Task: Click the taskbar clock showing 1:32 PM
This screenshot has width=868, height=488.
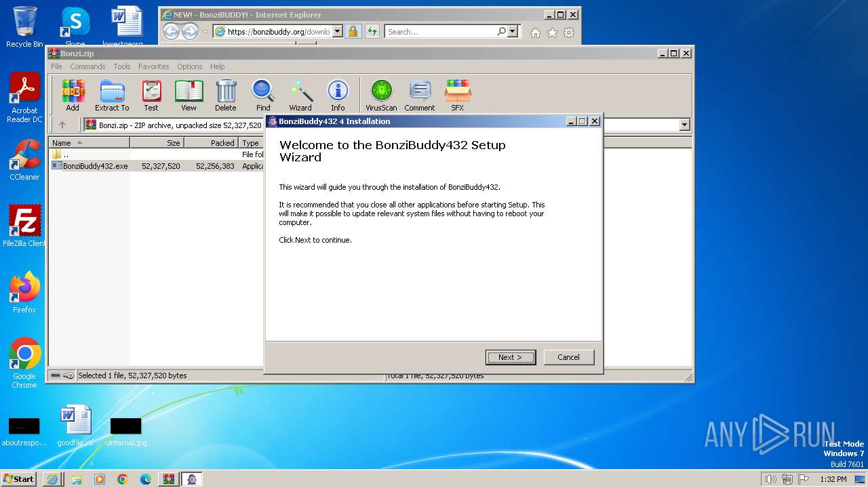Action: [833, 479]
